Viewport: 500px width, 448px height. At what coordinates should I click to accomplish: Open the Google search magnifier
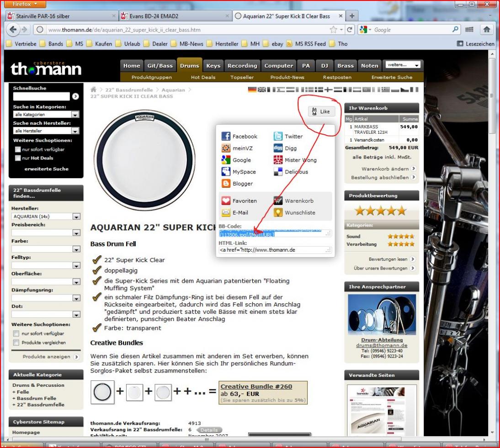point(455,30)
